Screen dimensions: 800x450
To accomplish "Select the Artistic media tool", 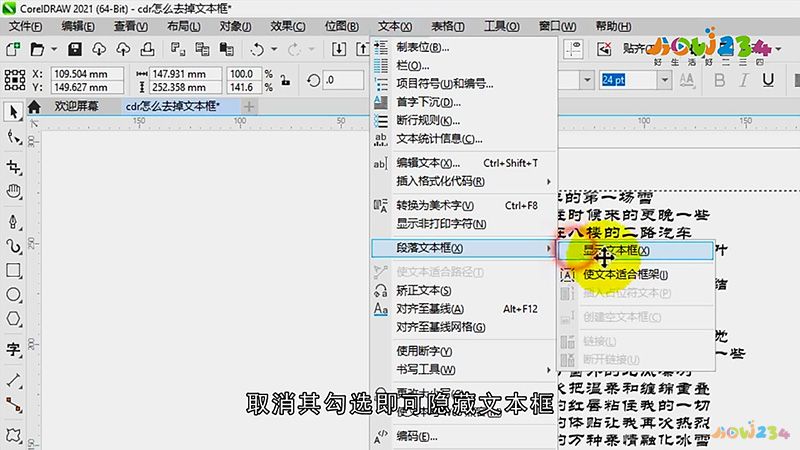I will coord(13,246).
